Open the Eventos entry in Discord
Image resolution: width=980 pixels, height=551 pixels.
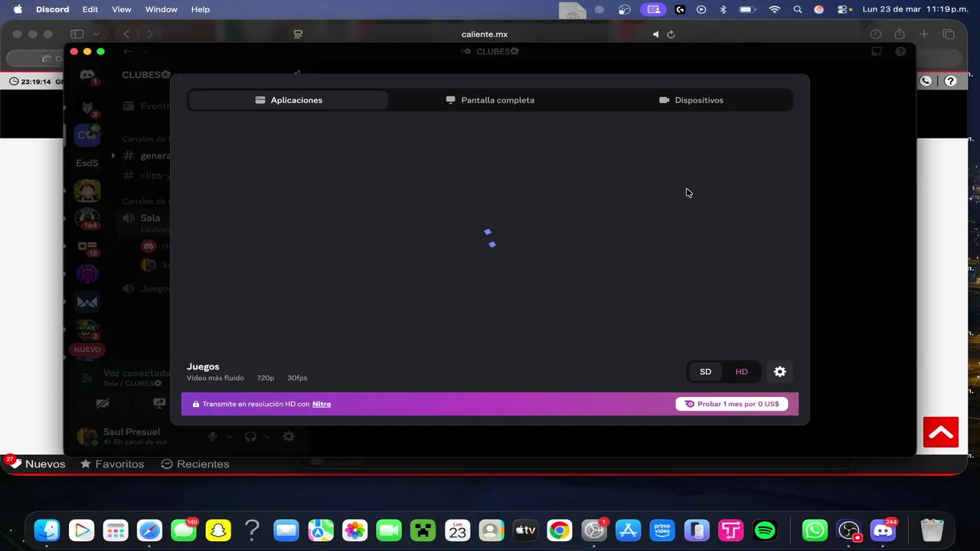146,106
